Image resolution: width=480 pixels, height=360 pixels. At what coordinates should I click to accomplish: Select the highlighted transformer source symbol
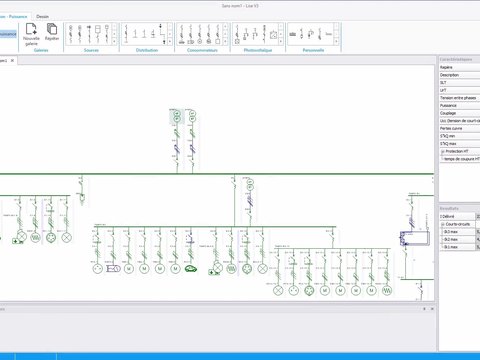177,116
